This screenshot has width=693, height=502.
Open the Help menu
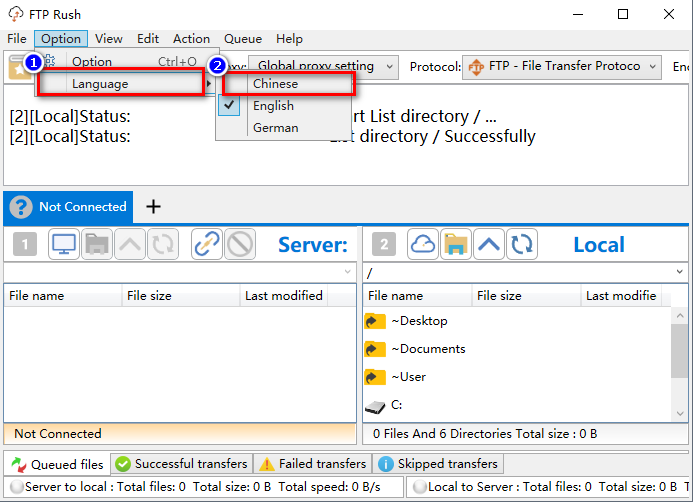pyautogui.click(x=289, y=39)
